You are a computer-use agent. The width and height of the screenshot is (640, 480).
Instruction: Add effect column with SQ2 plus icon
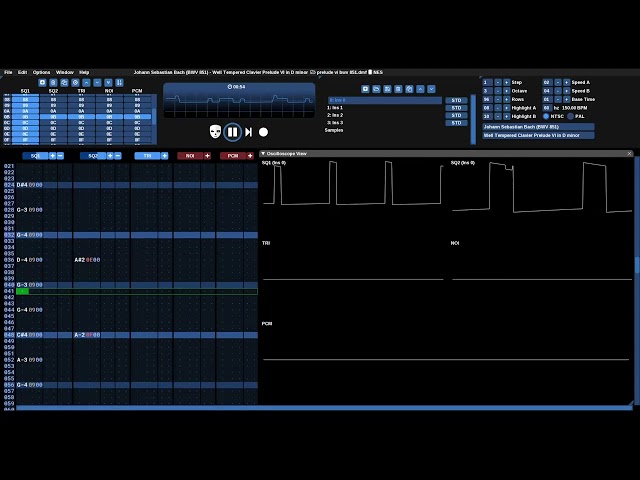110,156
